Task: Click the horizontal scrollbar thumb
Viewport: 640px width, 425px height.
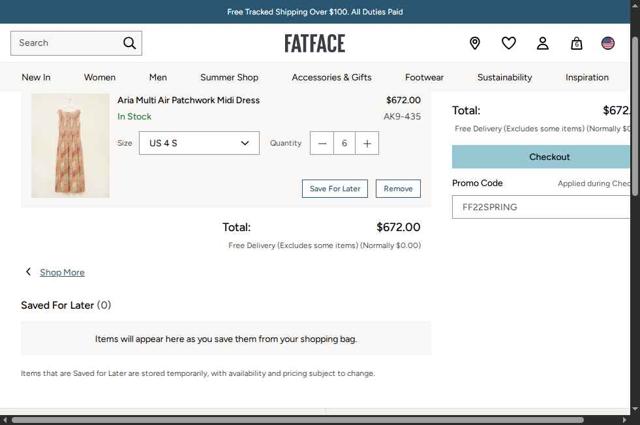Action: pos(298,420)
